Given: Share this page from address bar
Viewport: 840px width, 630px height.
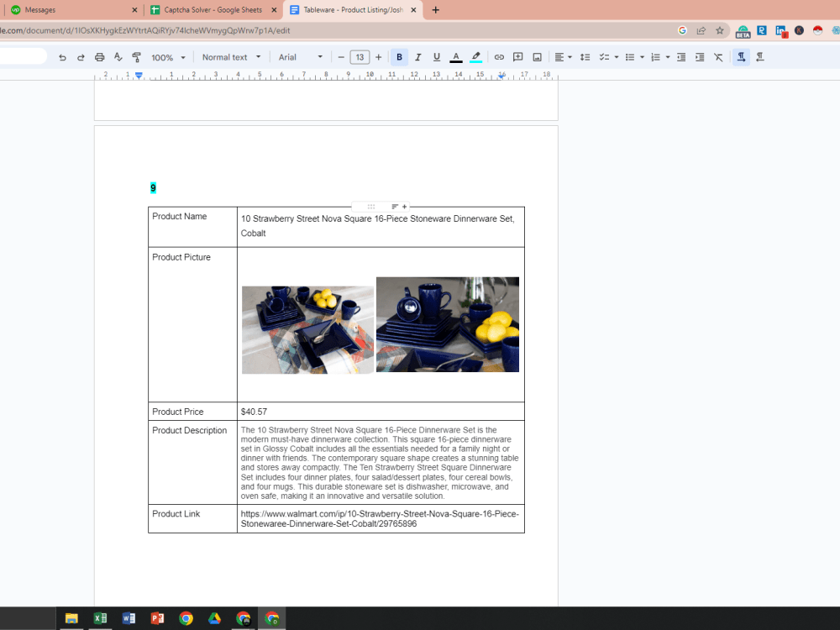Looking at the screenshot, I should coord(701,30).
